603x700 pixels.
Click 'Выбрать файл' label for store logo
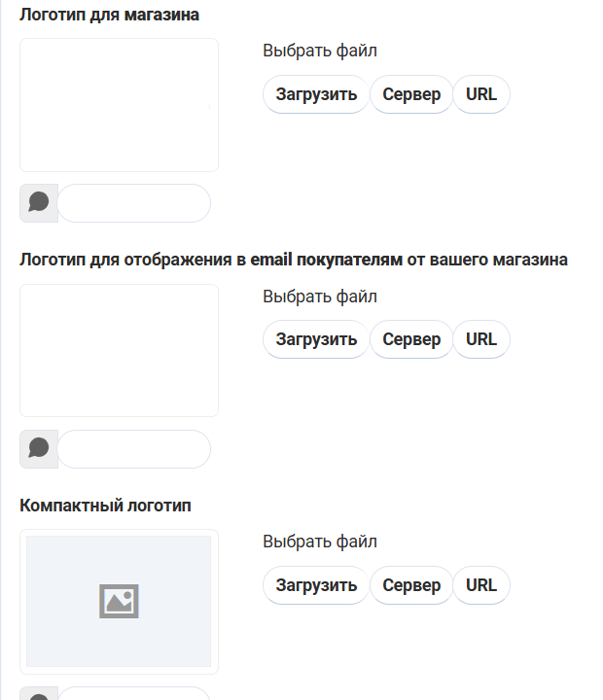320,51
